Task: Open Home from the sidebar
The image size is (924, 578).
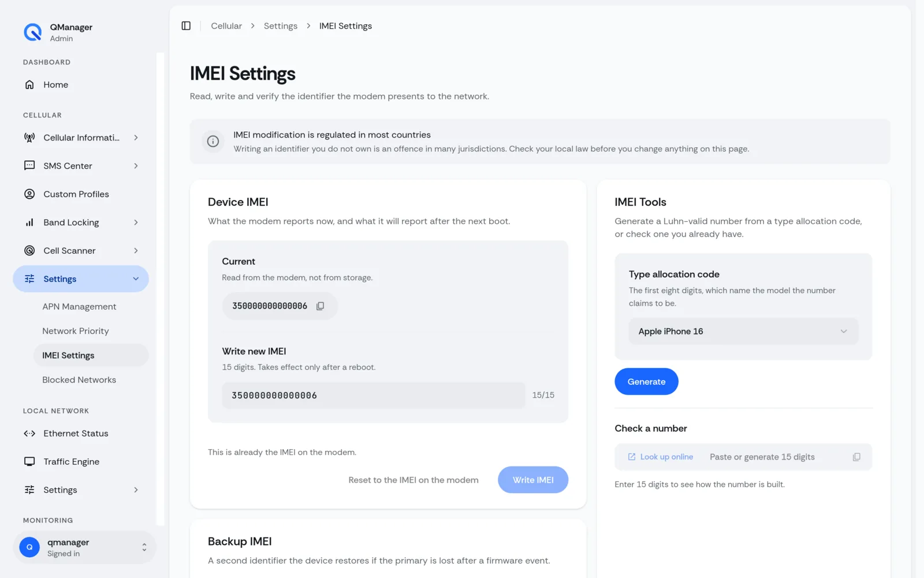Action: point(81,85)
